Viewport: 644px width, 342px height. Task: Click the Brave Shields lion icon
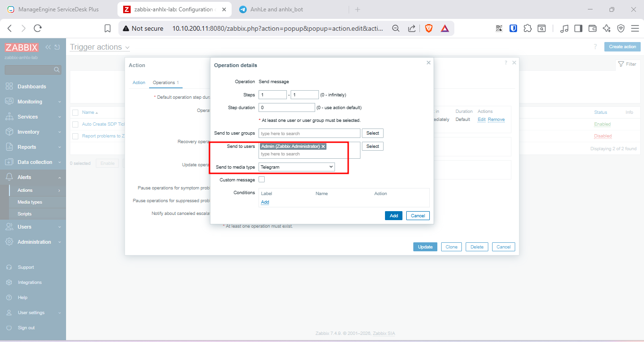tap(428, 28)
